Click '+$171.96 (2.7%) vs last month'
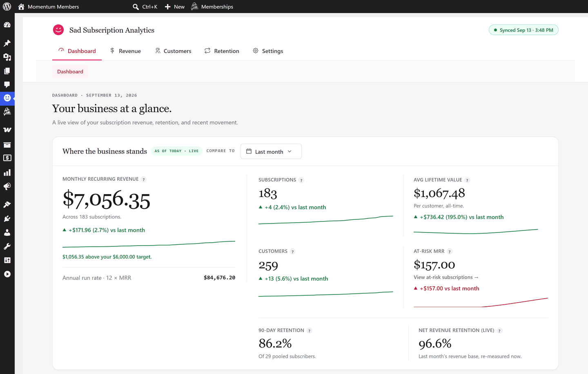The image size is (588, 374). coord(107,230)
